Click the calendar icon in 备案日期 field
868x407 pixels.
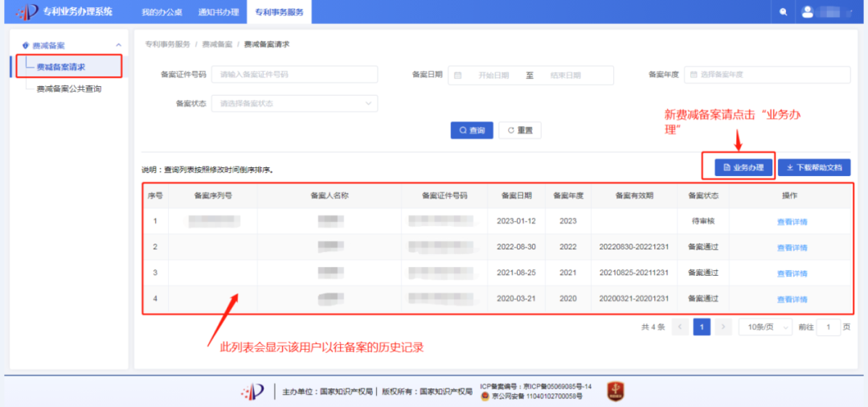click(x=458, y=76)
